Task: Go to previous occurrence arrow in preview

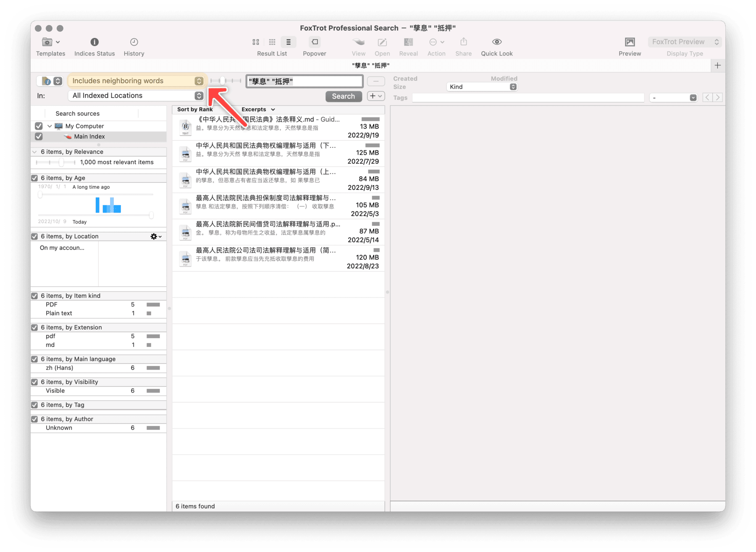Action: pyautogui.click(x=708, y=97)
